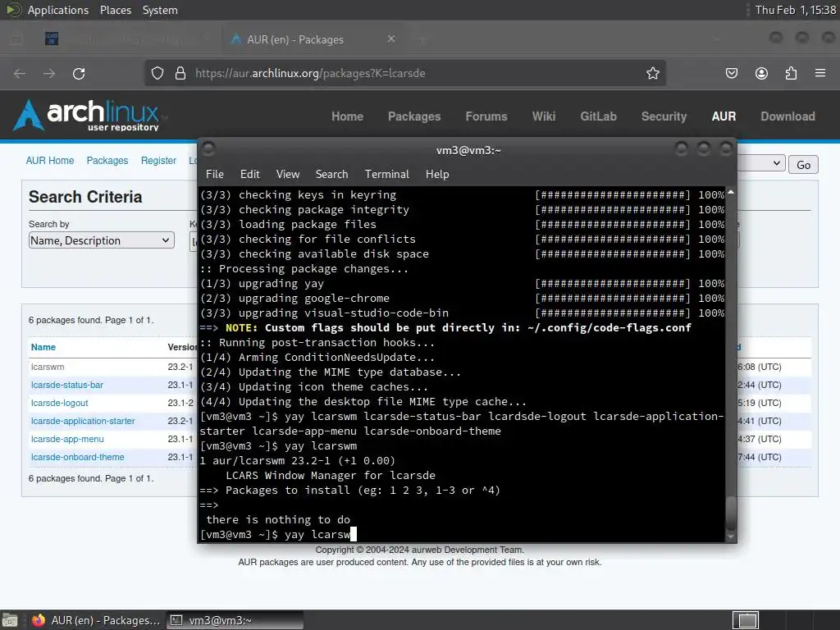The height and width of the screenshot is (630, 840).
Task: Open the lcarsde-onboard-theme package
Action: [78, 457]
